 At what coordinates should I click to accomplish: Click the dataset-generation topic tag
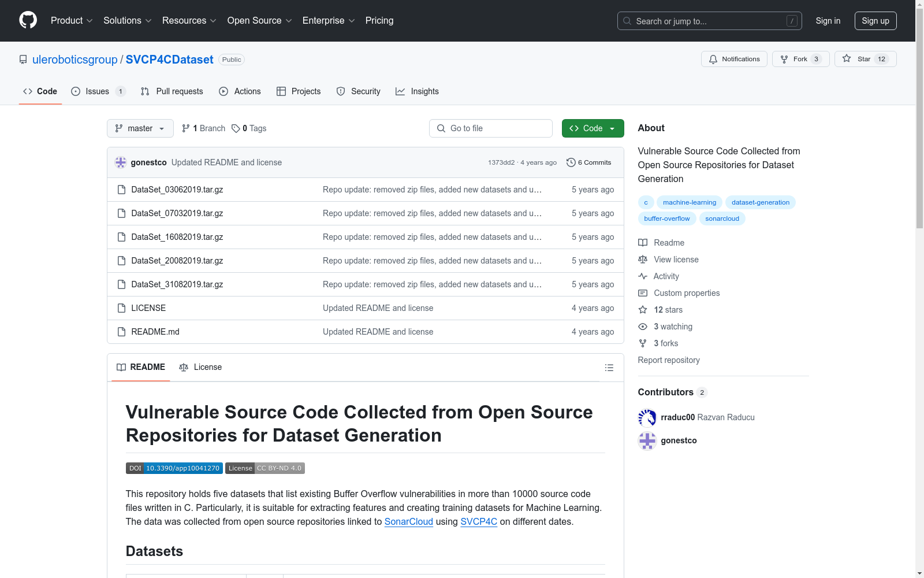[x=761, y=202]
